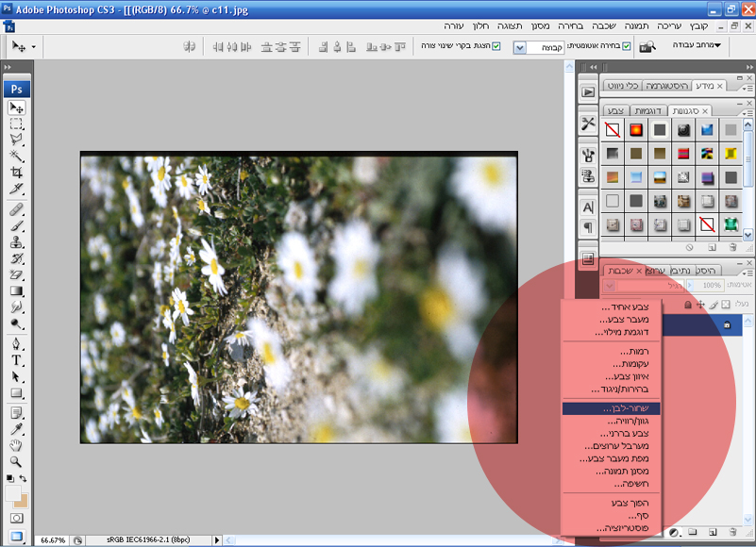Viewport: 756px width, 547px height.
Task: Select the Clone Stamp tool
Action: pos(16,242)
